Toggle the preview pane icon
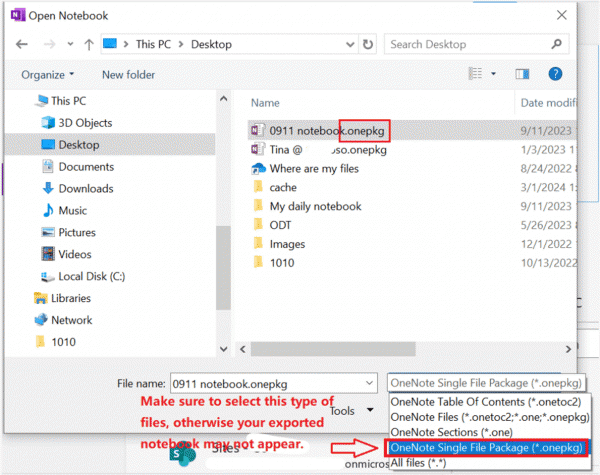 (522, 74)
